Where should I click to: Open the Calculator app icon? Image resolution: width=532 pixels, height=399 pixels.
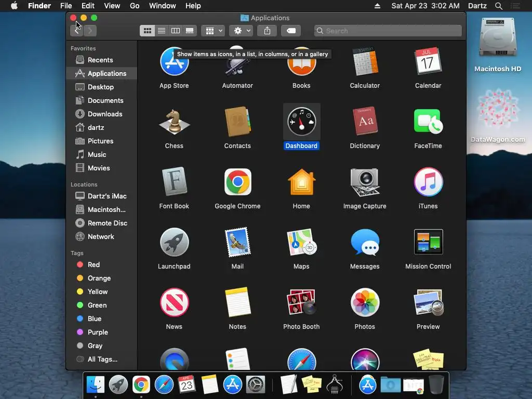(x=365, y=62)
